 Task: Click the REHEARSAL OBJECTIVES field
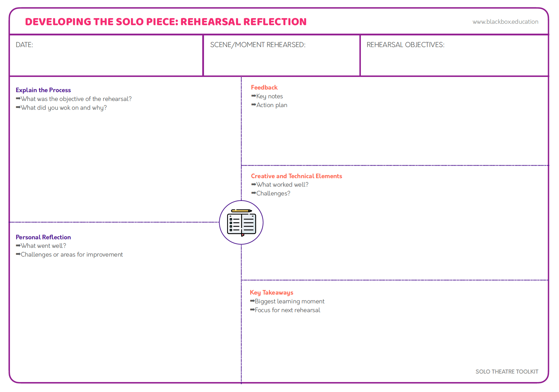point(454,56)
